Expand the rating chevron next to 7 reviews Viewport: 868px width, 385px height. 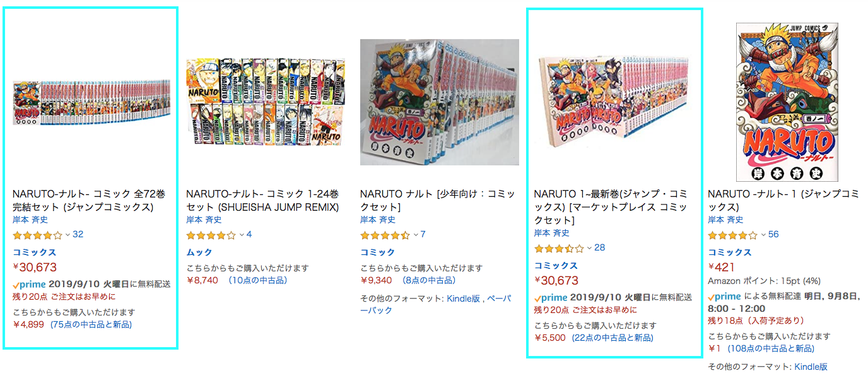pos(414,235)
